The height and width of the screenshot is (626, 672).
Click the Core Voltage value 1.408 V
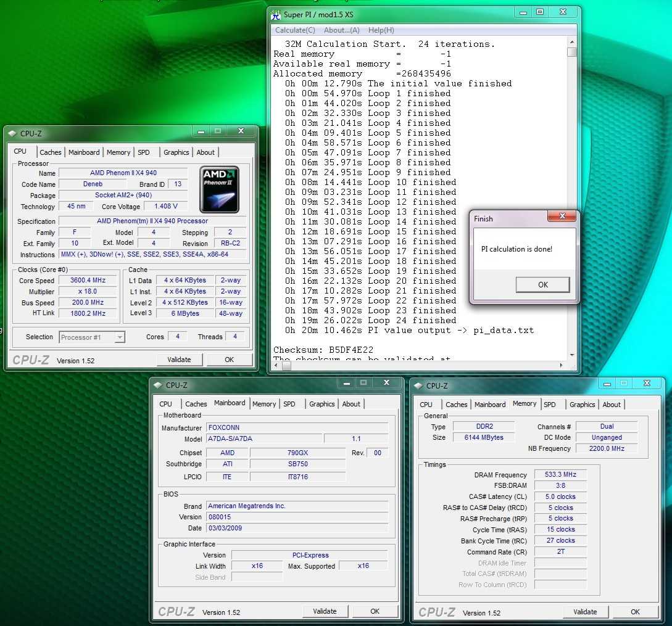pyautogui.click(x=166, y=206)
